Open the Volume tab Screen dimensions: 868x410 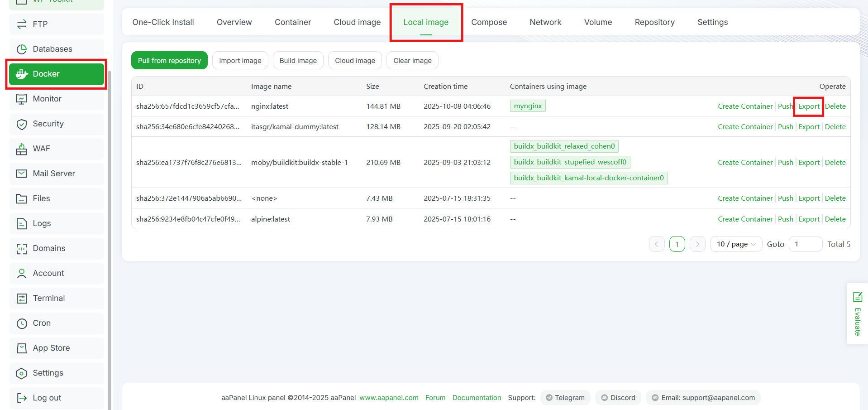598,22
